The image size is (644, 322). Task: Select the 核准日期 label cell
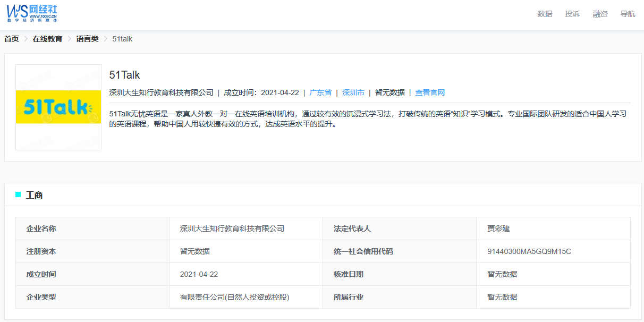tap(400, 274)
